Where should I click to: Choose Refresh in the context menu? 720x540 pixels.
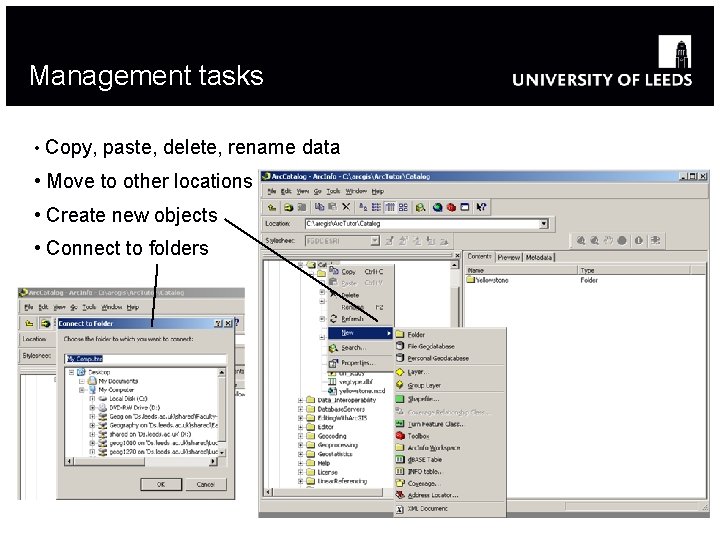[361, 319]
